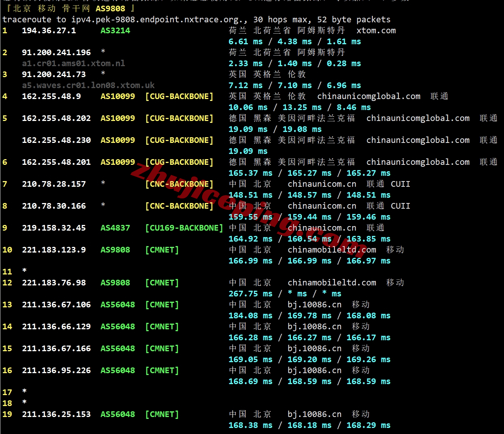This screenshot has height=434, width=504.
Task: Click IP address 211.136.67.166
Action: (x=56, y=349)
